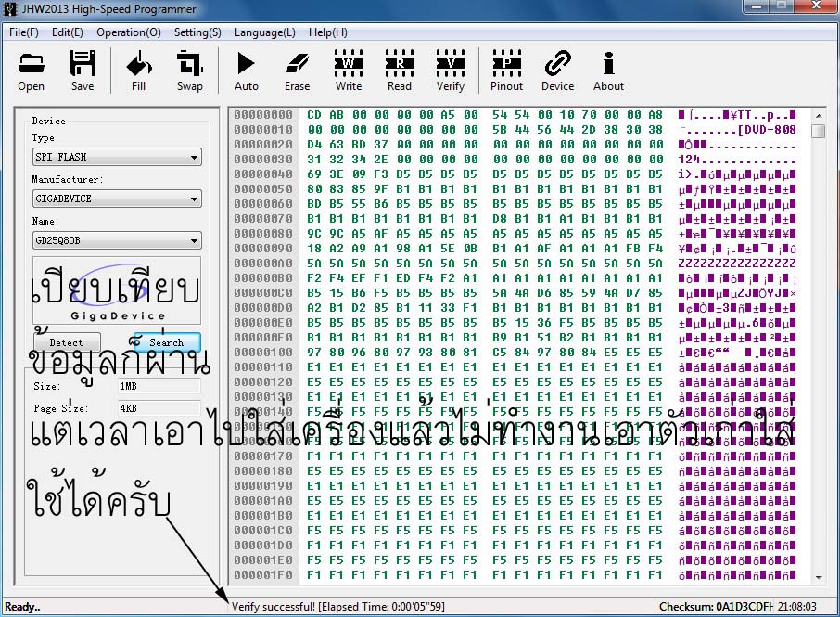Click the Read chip icon
This screenshot has width=840, height=617.
[400, 71]
